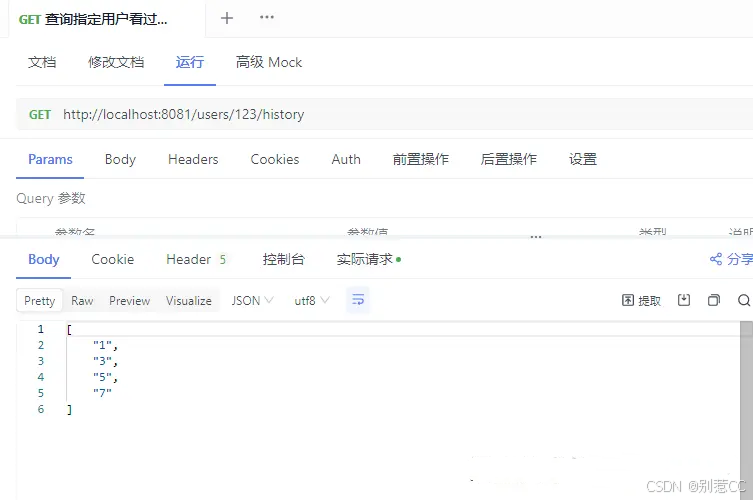Share the response via 分享

(x=731, y=259)
